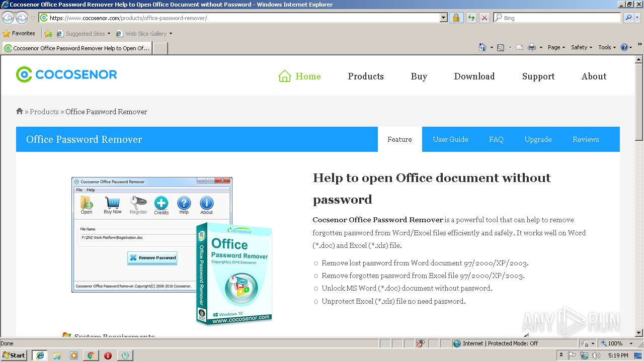
Task: Click the Bing search input field
Action: click(557, 18)
